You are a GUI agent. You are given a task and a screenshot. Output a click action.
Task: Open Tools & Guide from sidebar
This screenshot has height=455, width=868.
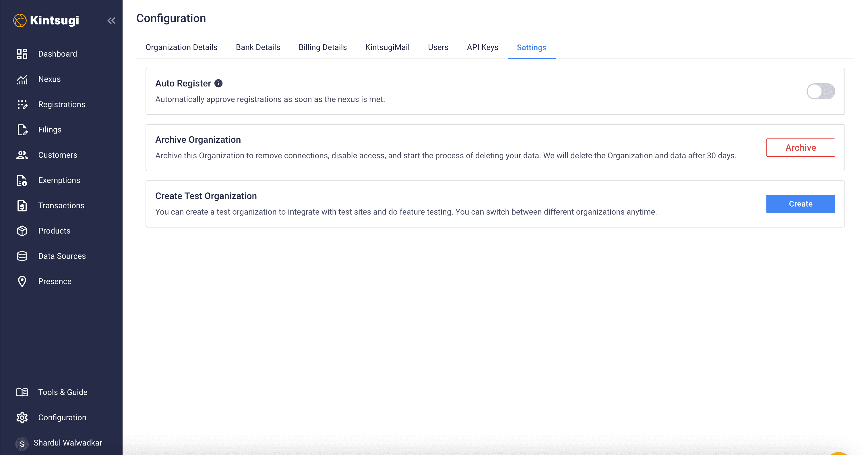tap(63, 392)
